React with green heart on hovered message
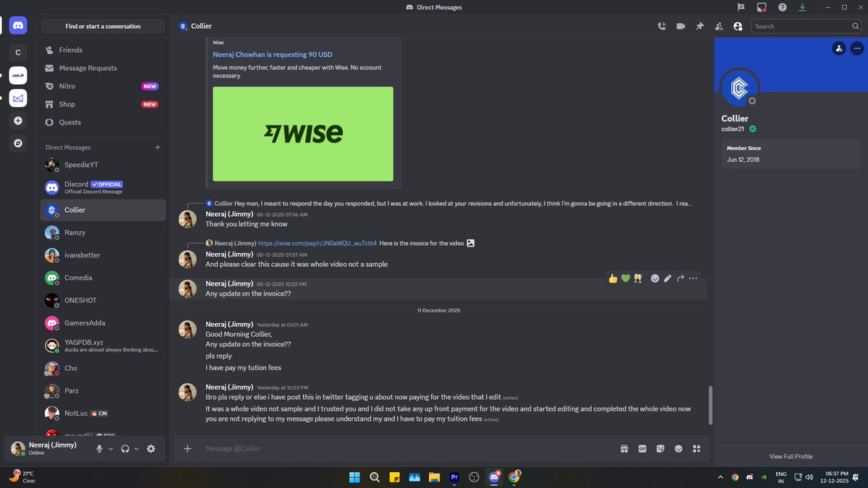The image size is (868, 488). [x=626, y=278]
